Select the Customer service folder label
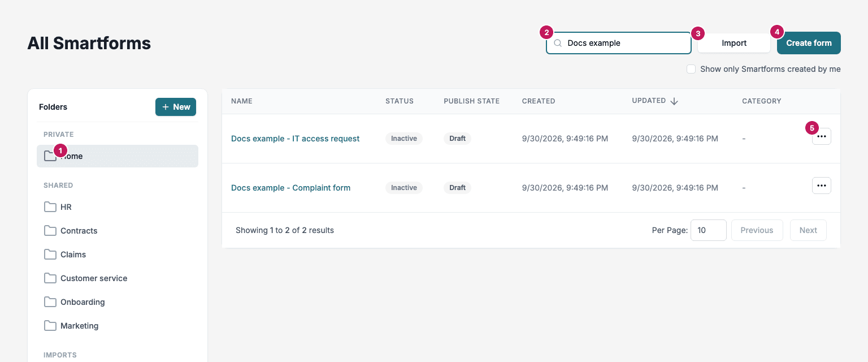Image resolution: width=868 pixels, height=362 pixels. 94,278
